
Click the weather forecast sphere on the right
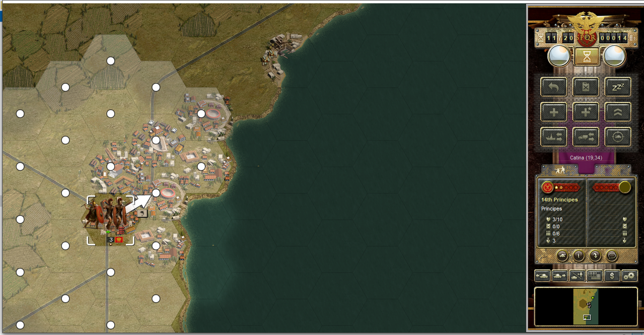[x=614, y=56]
